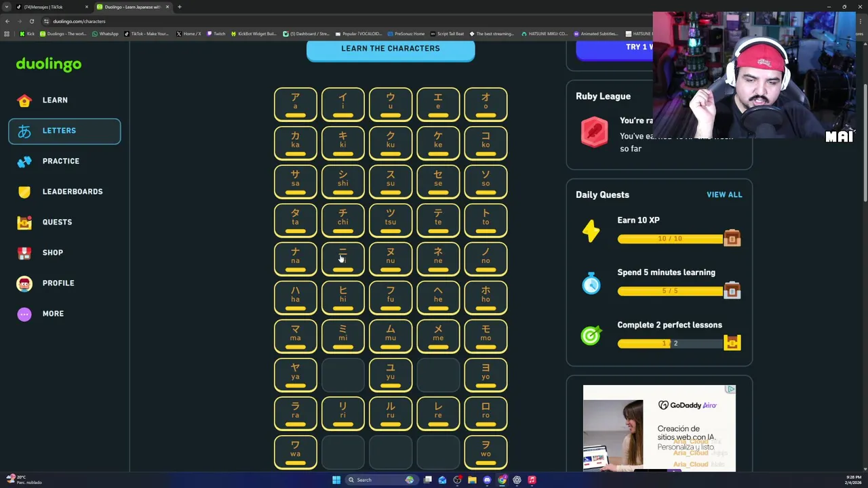
Task: Select the カ (ka) character tile
Action: click(295, 143)
